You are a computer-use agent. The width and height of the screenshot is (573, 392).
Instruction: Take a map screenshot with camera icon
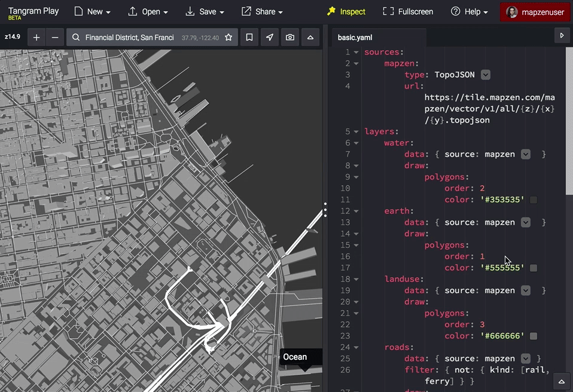coord(289,37)
